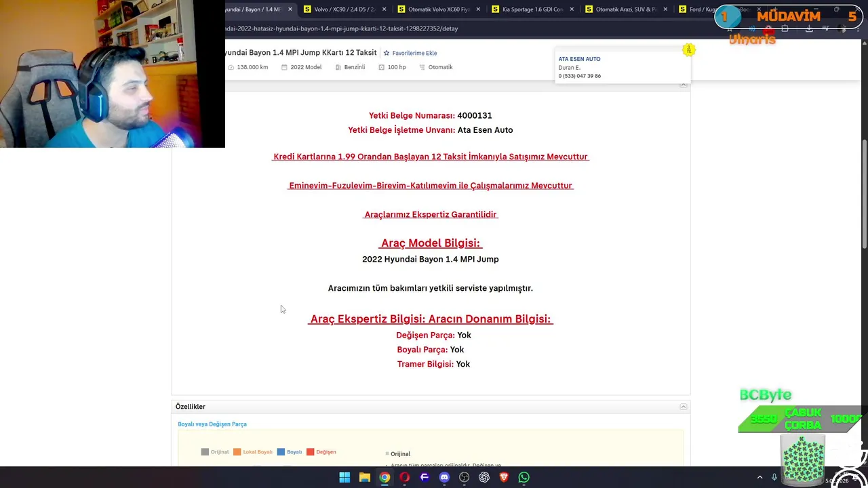Close the Otomatik Volvo XC60 tab
The width and height of the screenshot is (868, 488).
click(478, 9)
